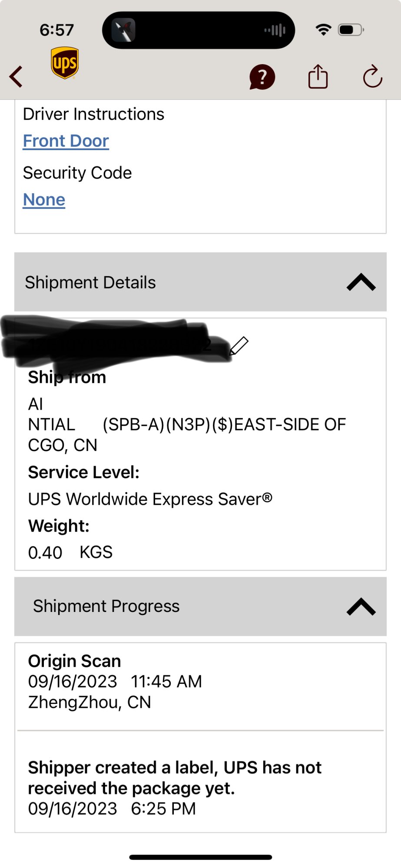Tap the home indicator bar
401x868 pixels.
(x=201, y=857)
